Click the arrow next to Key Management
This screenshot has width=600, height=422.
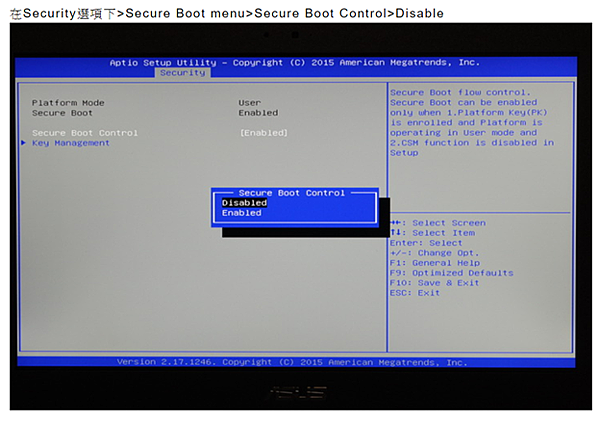pyautogui.click(x=24, y=143)
